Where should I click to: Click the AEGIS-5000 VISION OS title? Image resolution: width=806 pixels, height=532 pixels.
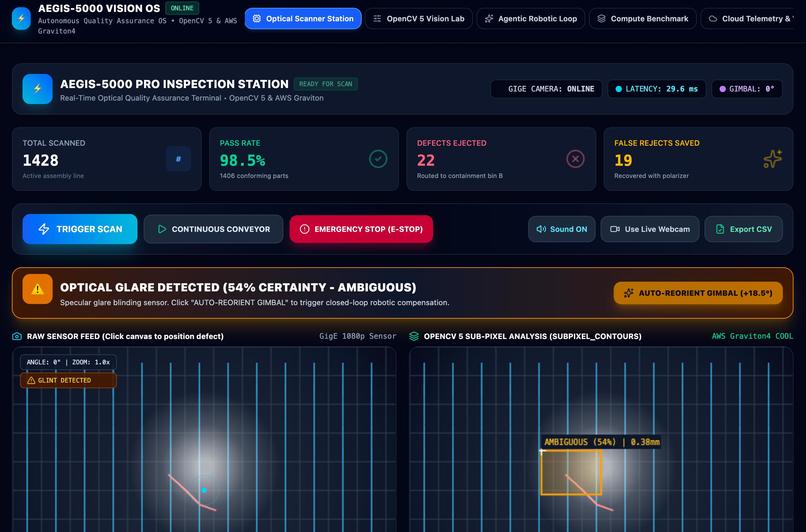point(99,8)
